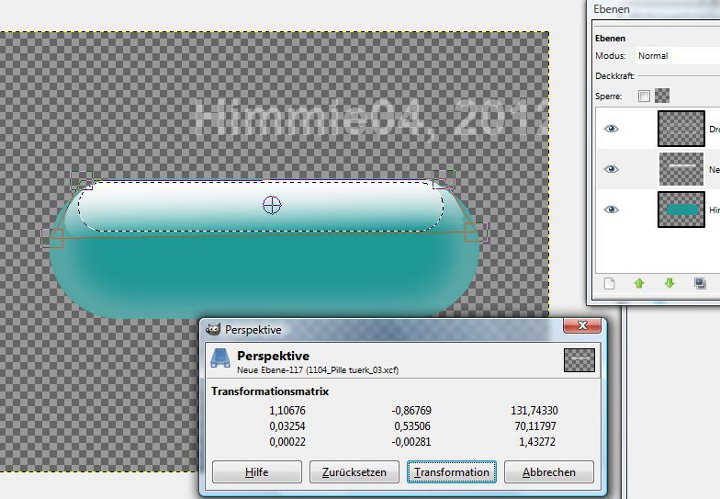
Task: Select the layer thumbnail showing the teal pill
Action: 681,209
